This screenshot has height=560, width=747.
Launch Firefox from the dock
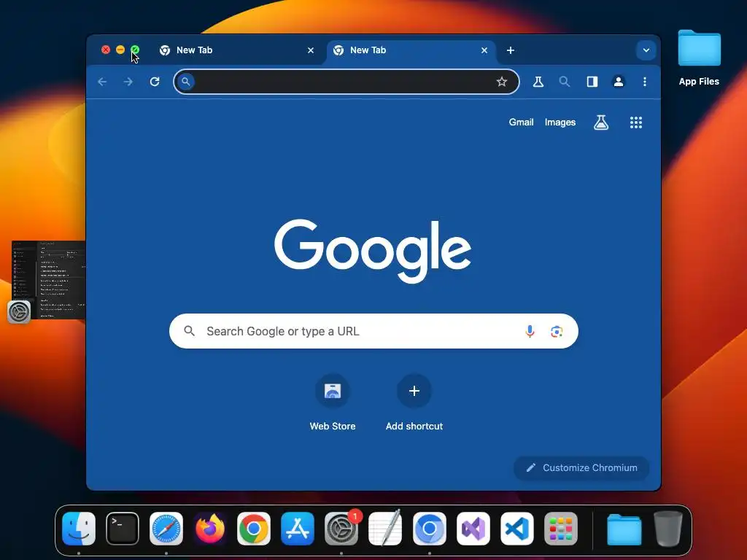[210, 529]
